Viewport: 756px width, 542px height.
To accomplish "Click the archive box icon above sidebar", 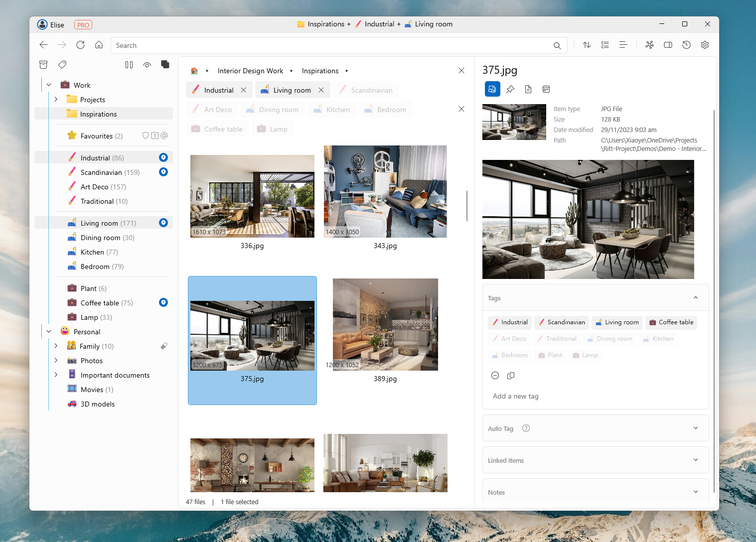I will 43,65.
